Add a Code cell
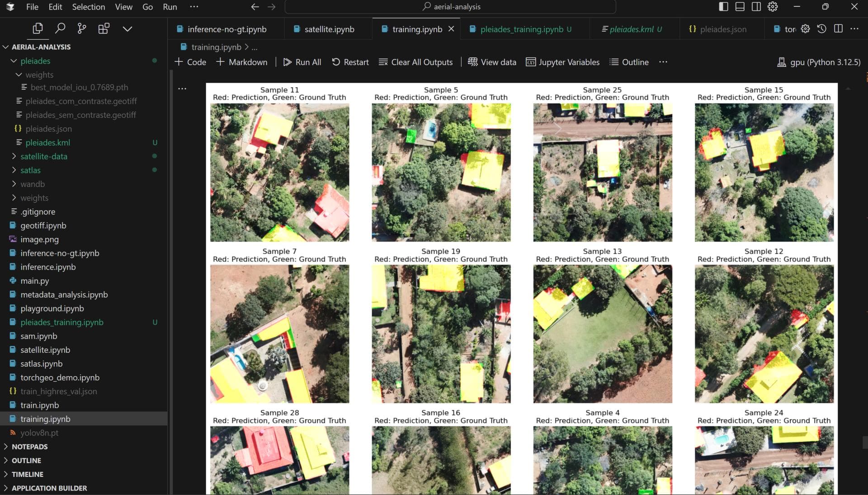This screenshot has width=868, height=495. tap(190, 62)
